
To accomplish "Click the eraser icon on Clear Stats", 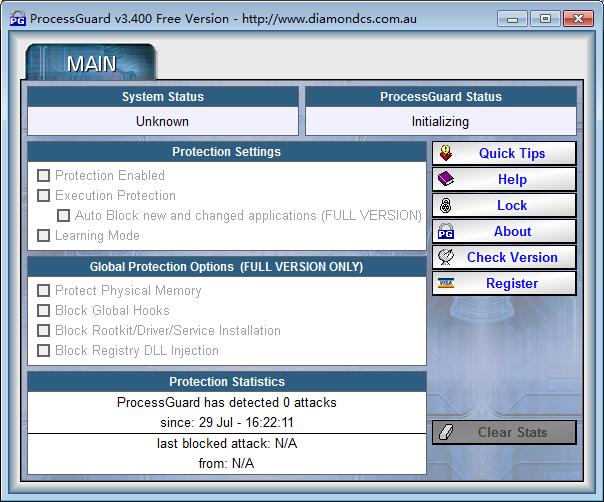I will 446,432.
